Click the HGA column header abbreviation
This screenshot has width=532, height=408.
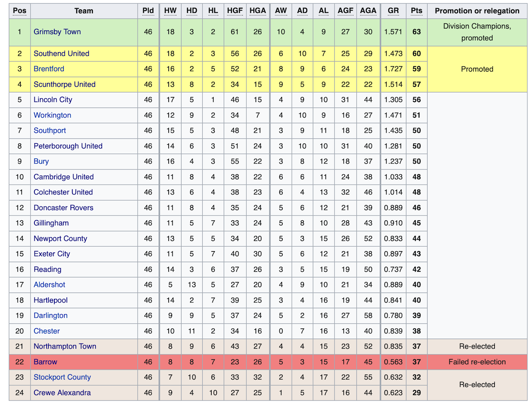pos(257,11)
